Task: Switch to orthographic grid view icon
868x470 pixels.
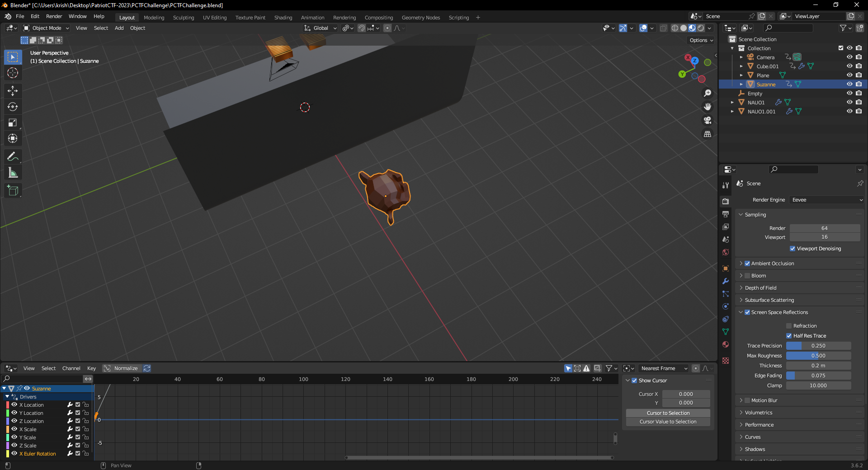Action: [708, 134]
